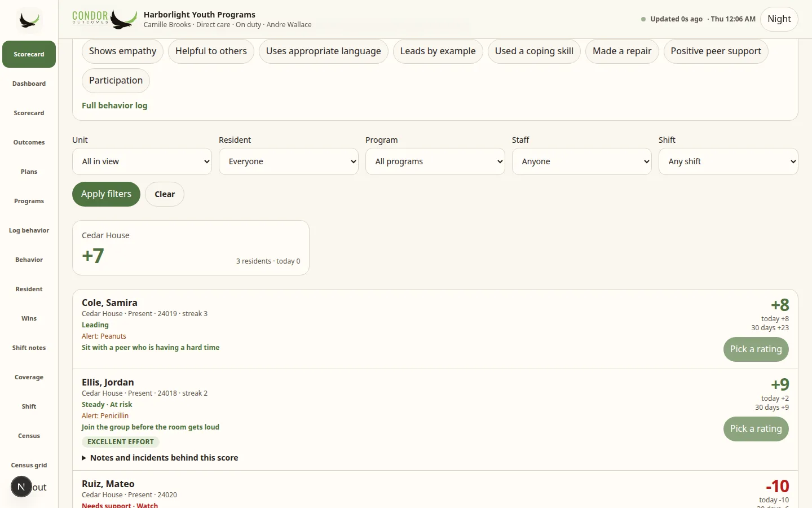This screenshot has width=812, height=508.
Task: Open Wins in the sidebar
Action: 29,318
